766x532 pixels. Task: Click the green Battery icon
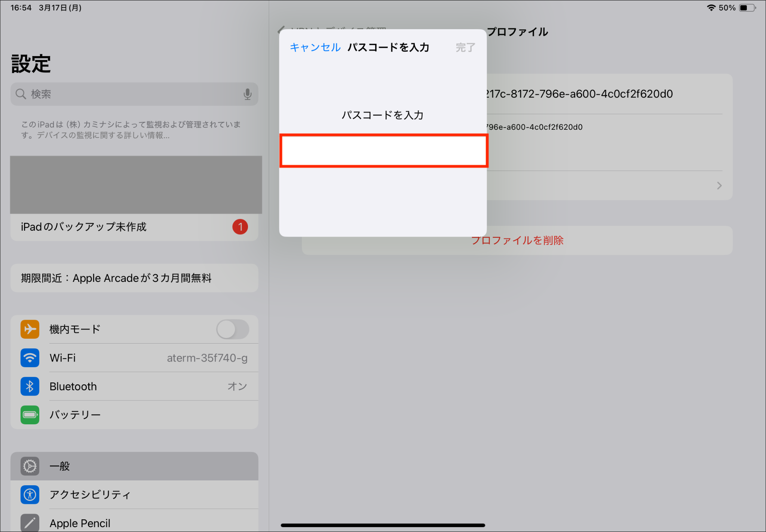point(30,415)
